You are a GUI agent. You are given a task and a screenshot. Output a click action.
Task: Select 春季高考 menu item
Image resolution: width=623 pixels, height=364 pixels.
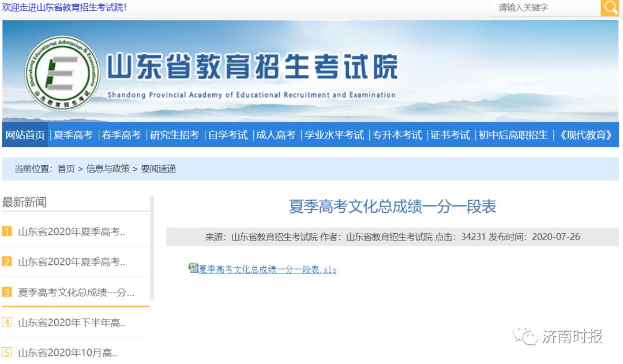[x=122, y=135]
